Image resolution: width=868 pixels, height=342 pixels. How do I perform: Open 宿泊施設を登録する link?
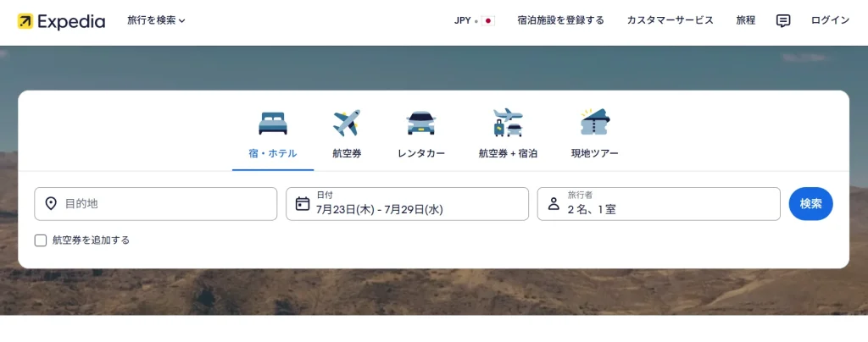(x=561, y=20)
